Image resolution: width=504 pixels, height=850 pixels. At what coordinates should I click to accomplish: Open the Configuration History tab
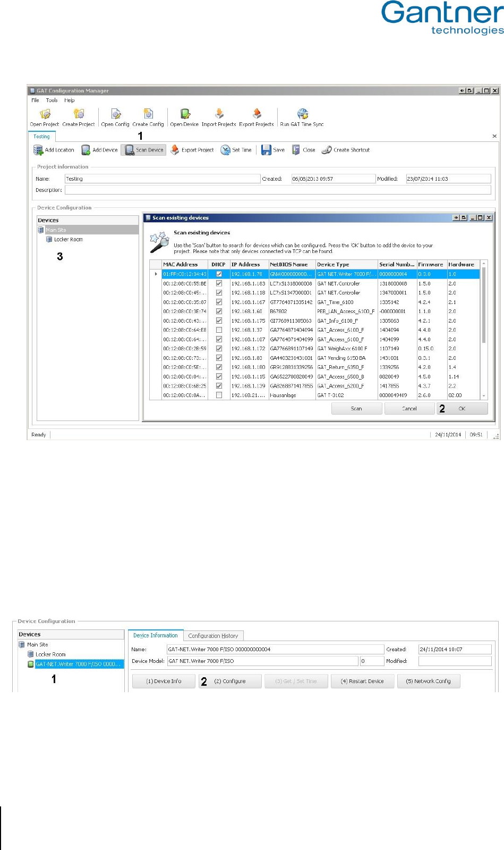(x=213, y=636)
